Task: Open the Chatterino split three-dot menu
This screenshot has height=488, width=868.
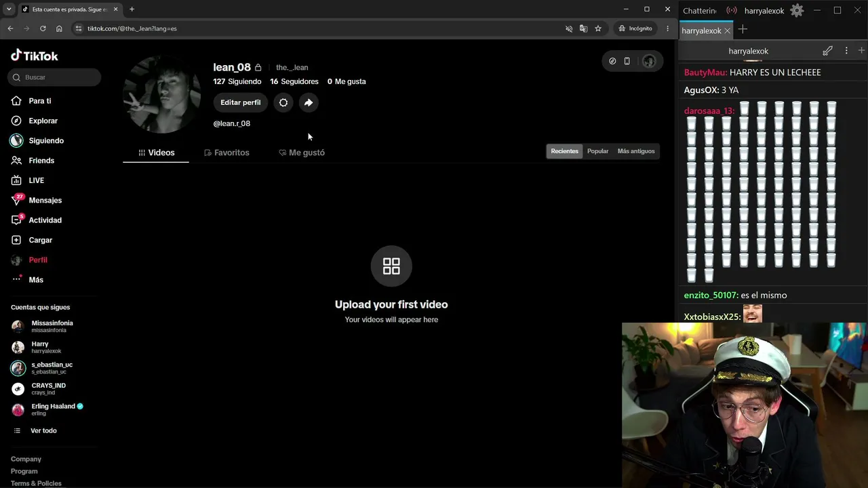Action: point(846,51)
